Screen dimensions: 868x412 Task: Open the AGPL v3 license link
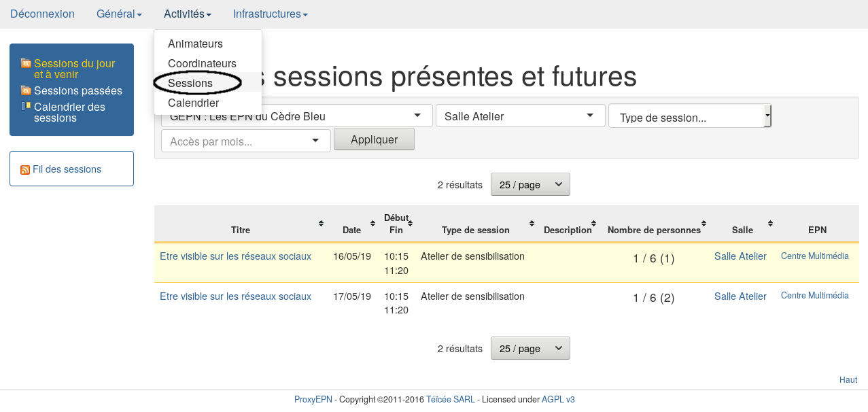[558, 400]
